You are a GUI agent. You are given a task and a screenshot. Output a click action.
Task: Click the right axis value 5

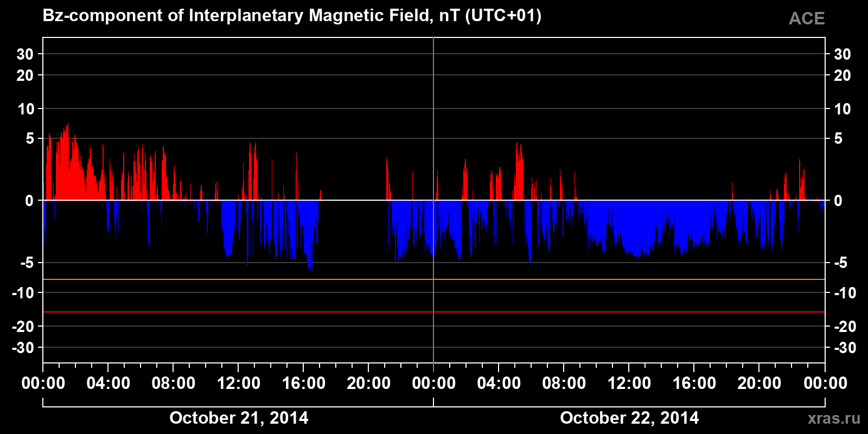(x=838, y=139)
